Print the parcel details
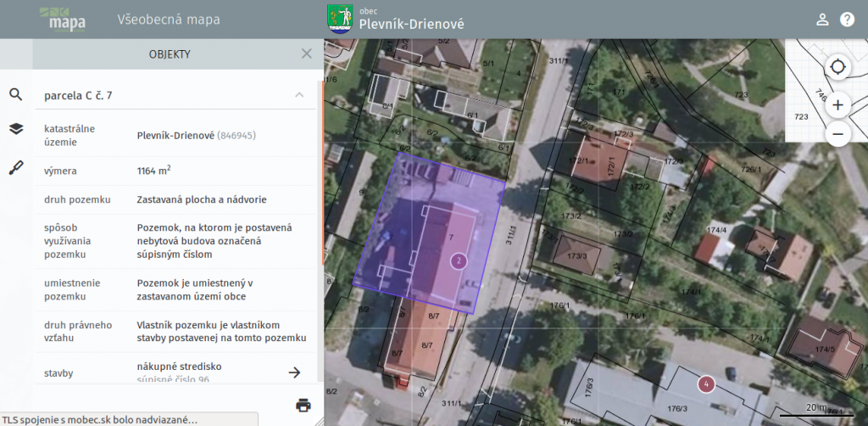Image resolution: width=868 pixels, height=426 pixels. (x=303, y=405)
